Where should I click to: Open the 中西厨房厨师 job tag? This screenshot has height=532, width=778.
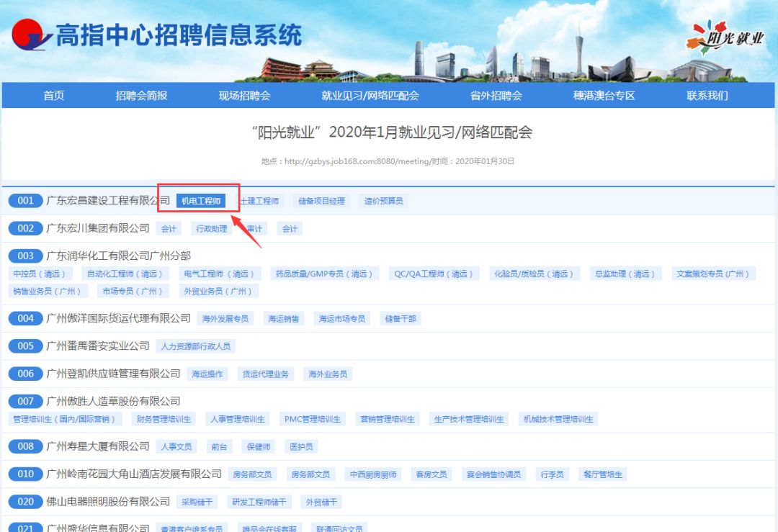[x=373, y=474]
